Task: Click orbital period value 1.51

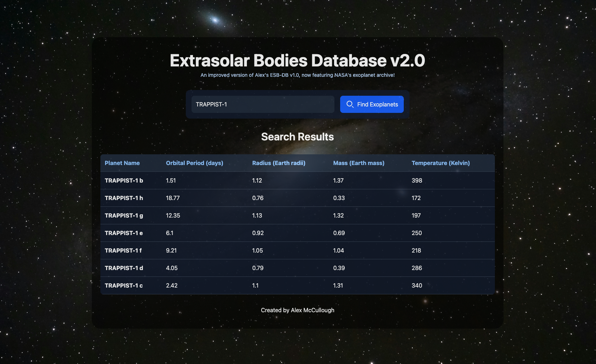Action: [x=171, y=180]
